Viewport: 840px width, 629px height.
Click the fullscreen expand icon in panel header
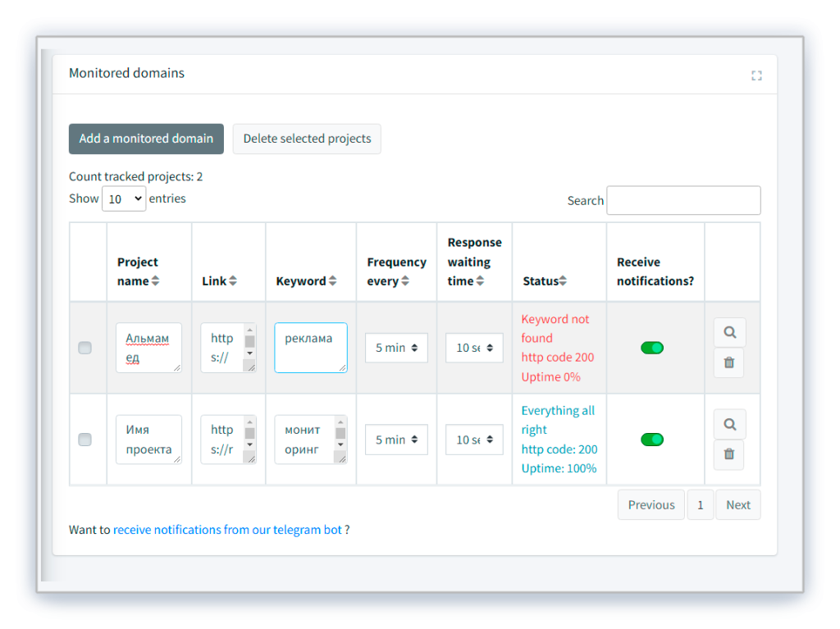tap(756, 75)
